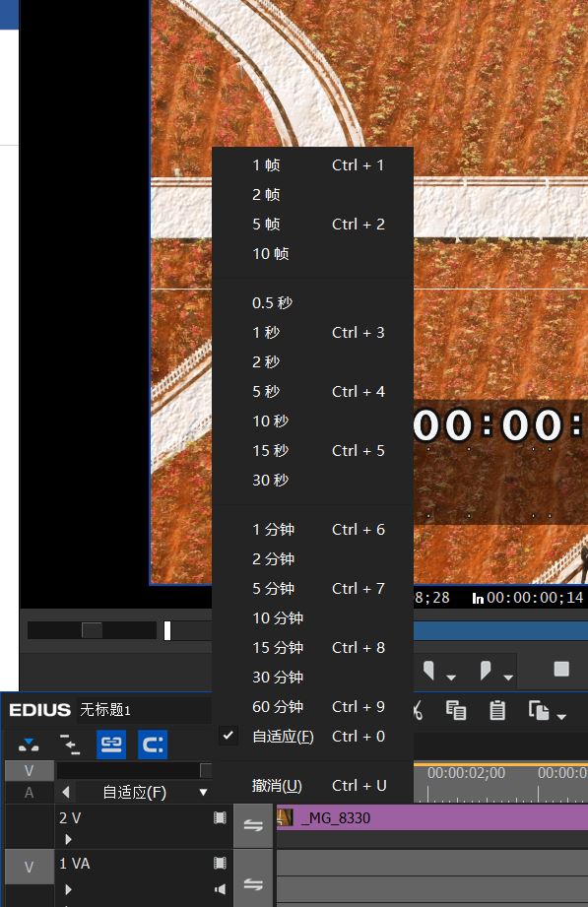Select 30 秒 scale option
This screenshot has height=907, width=588.
click(x=312, y=481)
